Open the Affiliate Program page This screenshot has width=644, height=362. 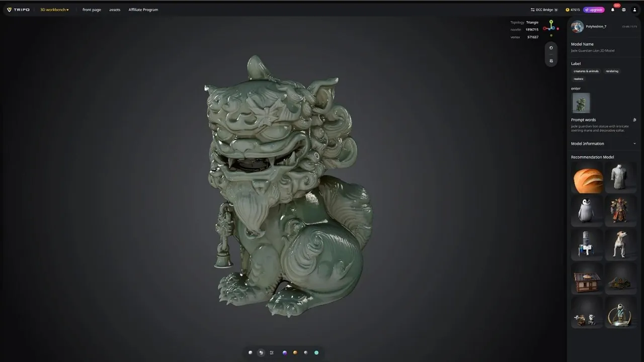(x=143, y=10)
